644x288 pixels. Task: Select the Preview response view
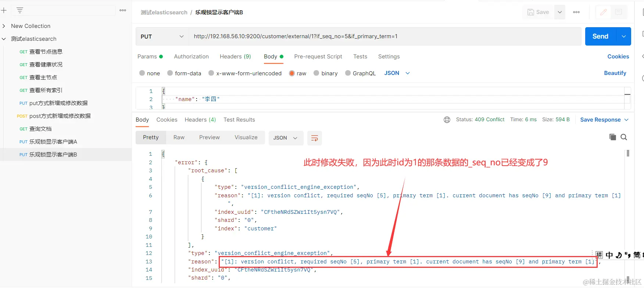coord(210,137)
